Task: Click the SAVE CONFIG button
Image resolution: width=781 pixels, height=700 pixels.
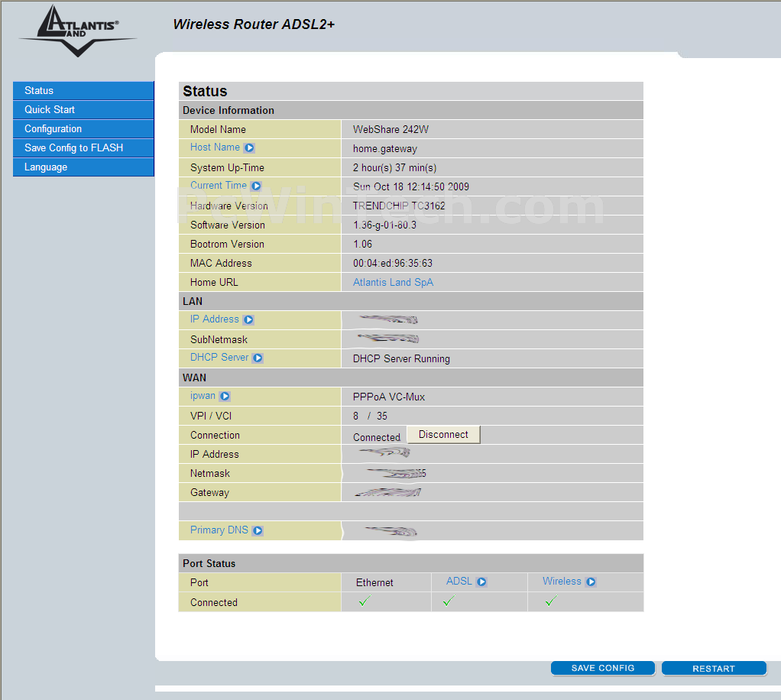Action: coord(603,668)
